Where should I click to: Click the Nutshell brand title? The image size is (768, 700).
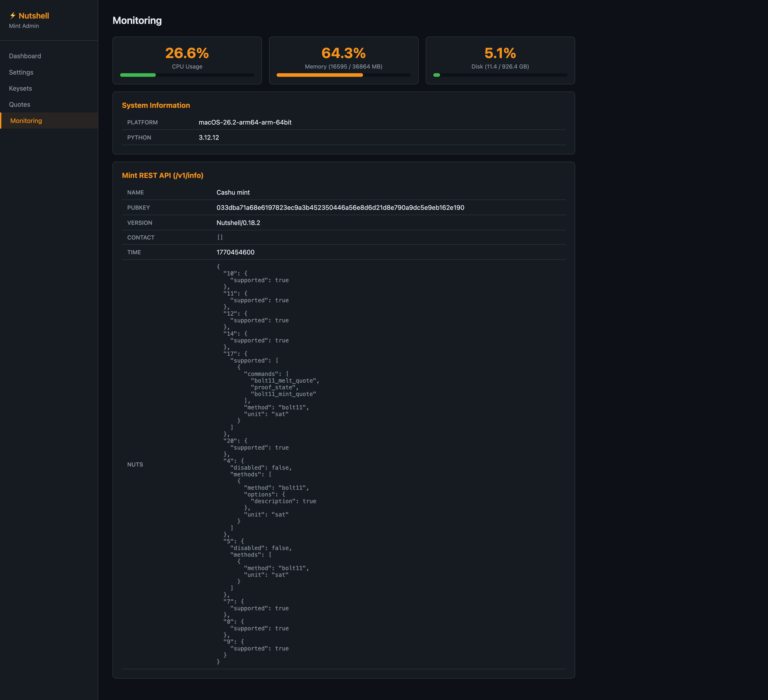[x=34, y=16]
